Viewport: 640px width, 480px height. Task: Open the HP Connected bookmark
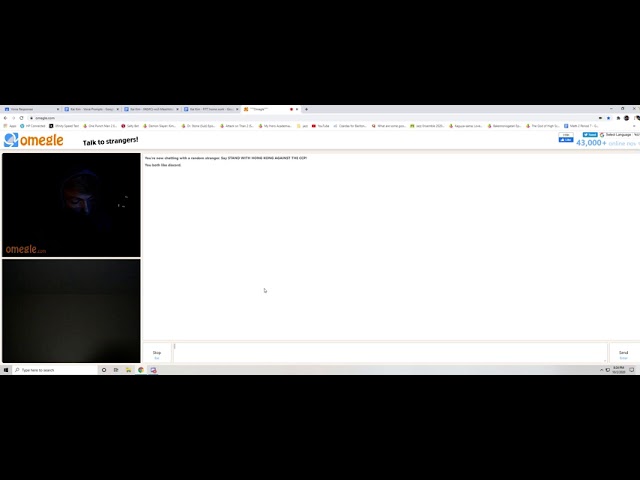[33, 126]
